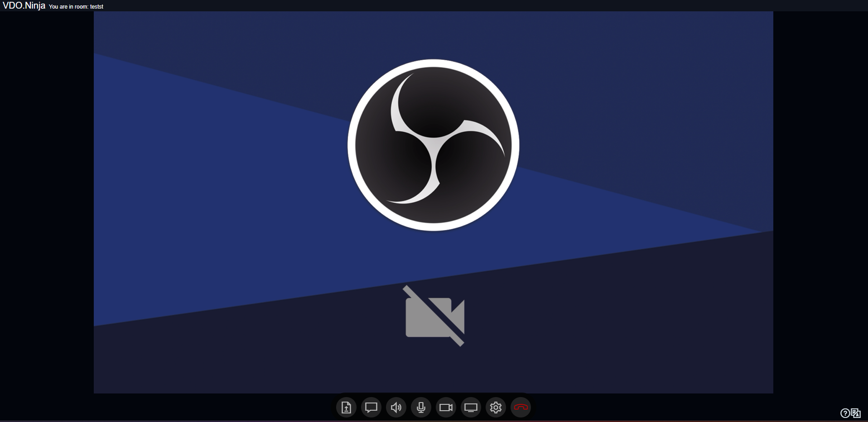Click the VDO.Ninja logo title
Screen dimensions: 868x422
coord(24,6)
